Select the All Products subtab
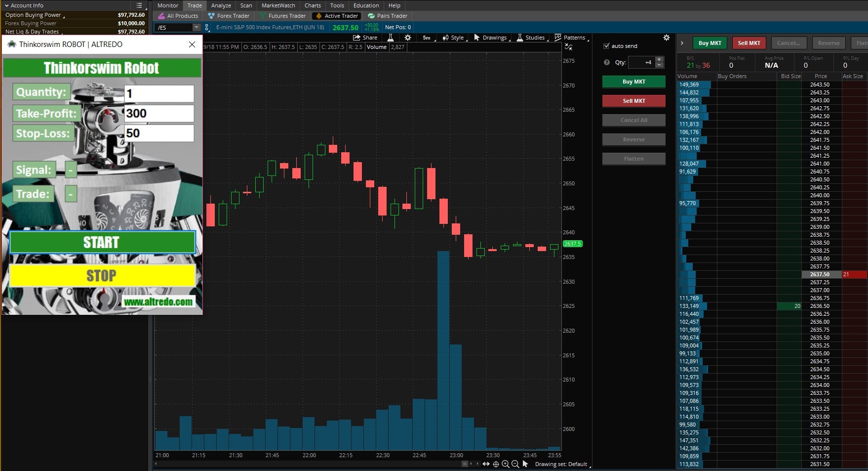Screen dimensions: 868x471 click(178, 16)
